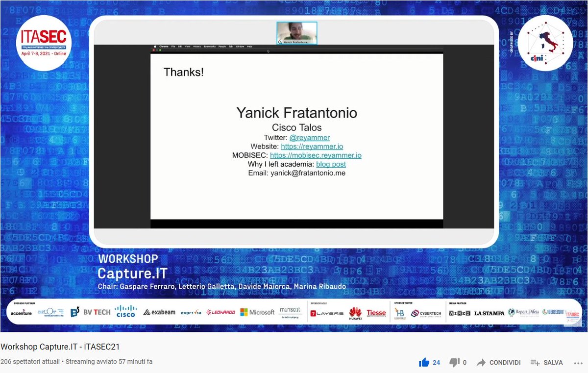Viewport: 588px width, 373px height.
Task: Click the HB sponsor silver logo
Action: click(x=400, y=314)
